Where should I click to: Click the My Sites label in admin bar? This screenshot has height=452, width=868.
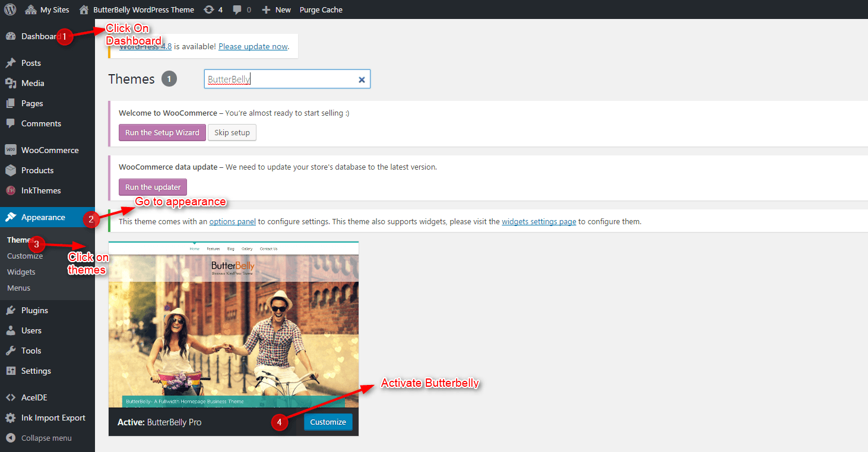point(55,9)
